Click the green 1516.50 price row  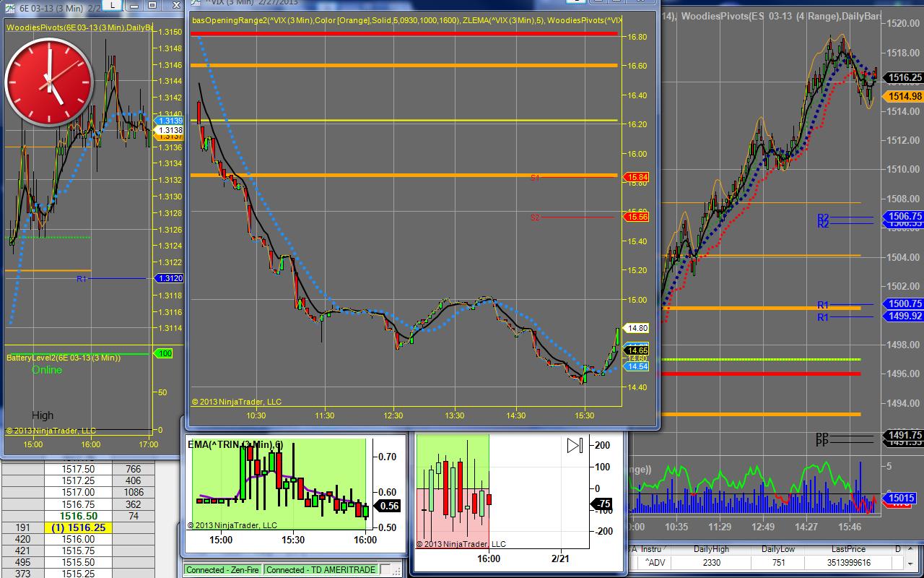click(78, 517)
